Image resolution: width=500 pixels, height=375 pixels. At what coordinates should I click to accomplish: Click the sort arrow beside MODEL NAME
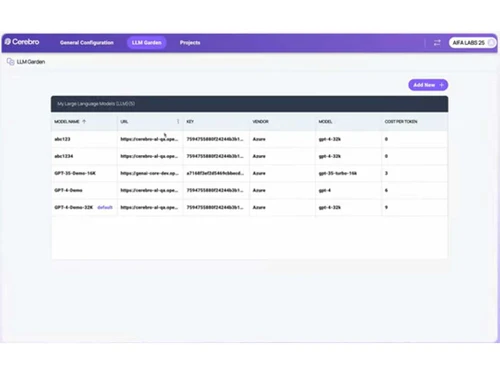(x=84, y=122)
